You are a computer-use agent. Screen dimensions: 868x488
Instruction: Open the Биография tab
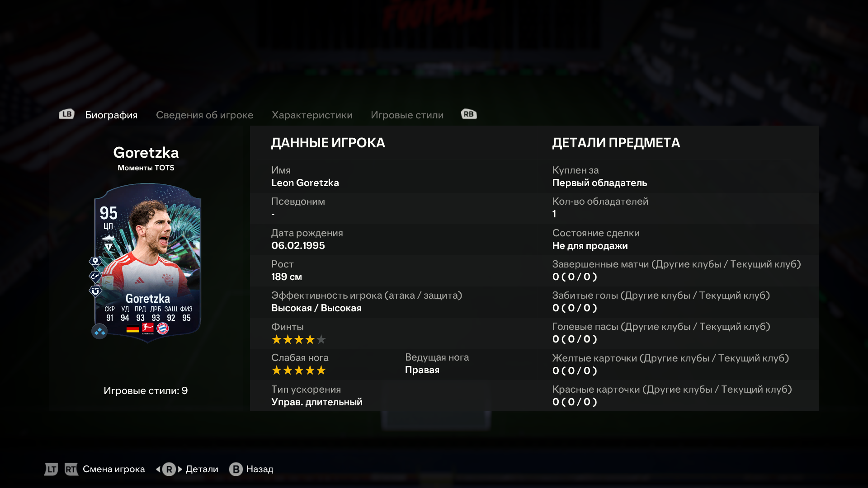[x=111, y=115]
